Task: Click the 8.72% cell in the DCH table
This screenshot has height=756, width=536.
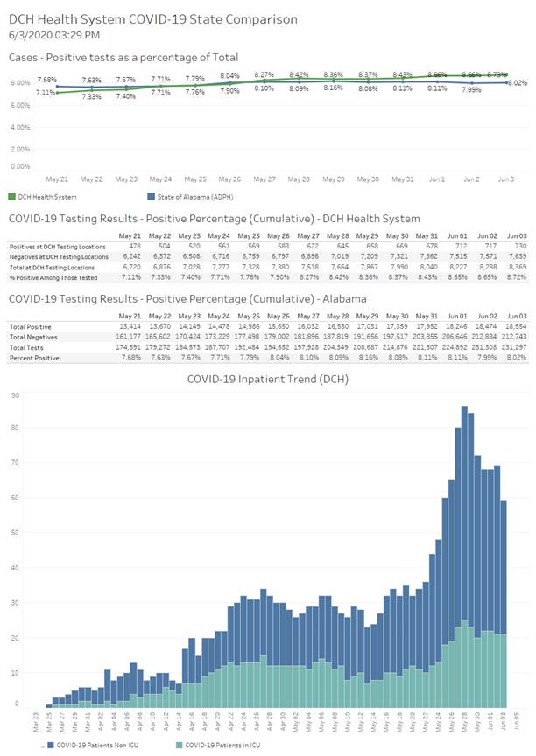Action: coord(517,277)
